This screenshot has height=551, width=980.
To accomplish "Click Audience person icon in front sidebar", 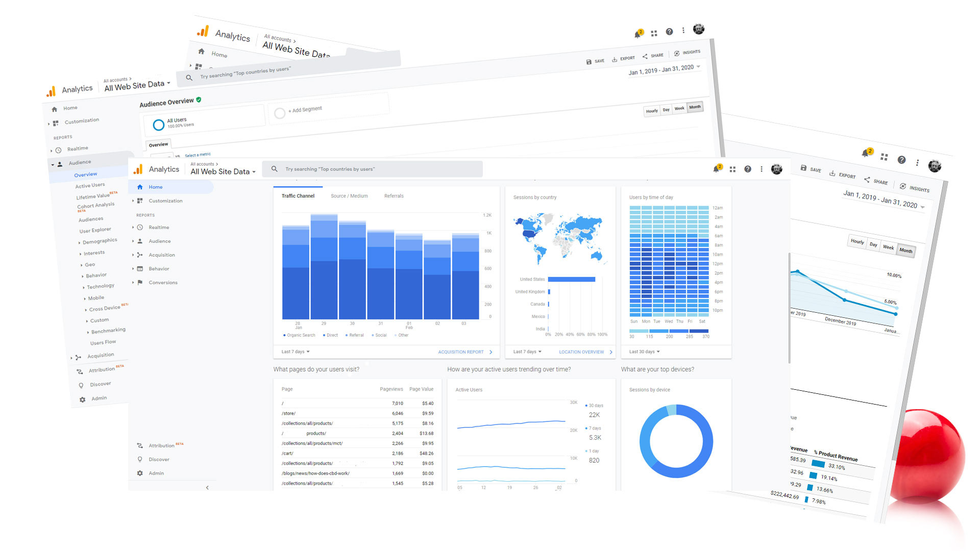I will tap(140, 241).
